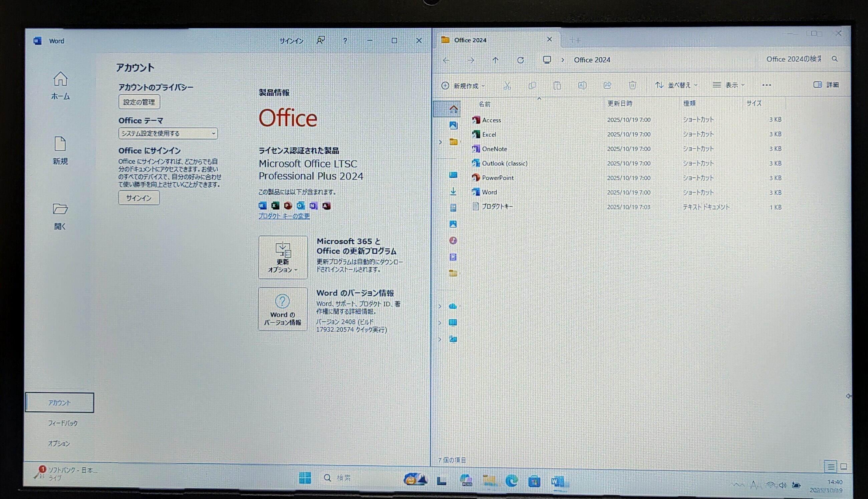
Task: Click the Open (開く) folder icon
Action: (60, 209)
